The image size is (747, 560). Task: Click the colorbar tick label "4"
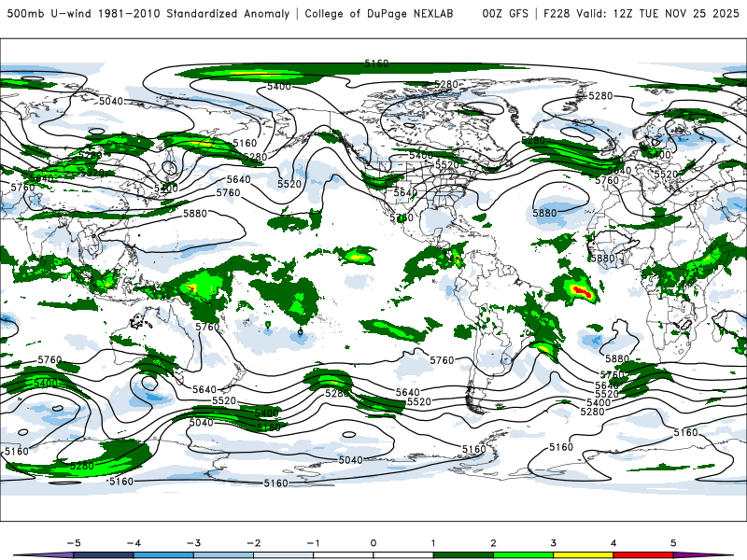[x=613, y=543]
